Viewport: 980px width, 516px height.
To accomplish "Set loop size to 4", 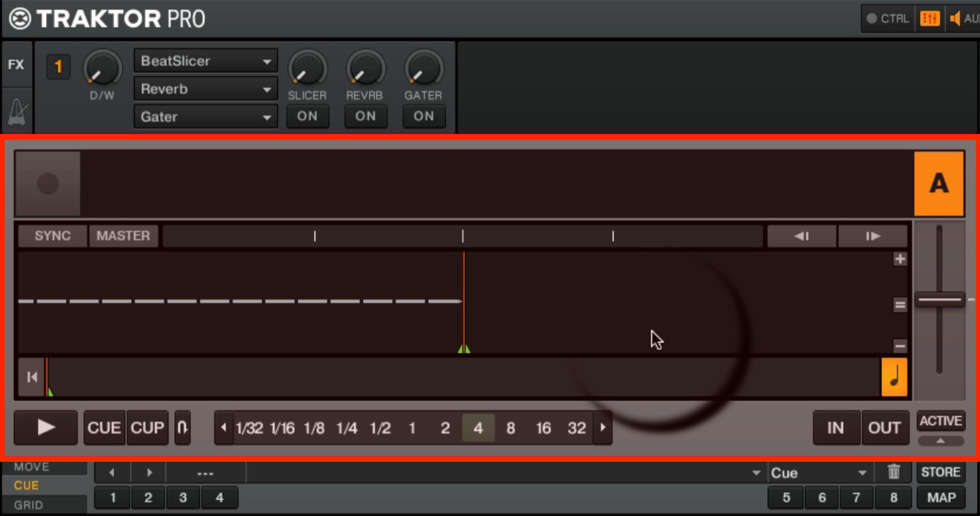I will pos(478,428).
